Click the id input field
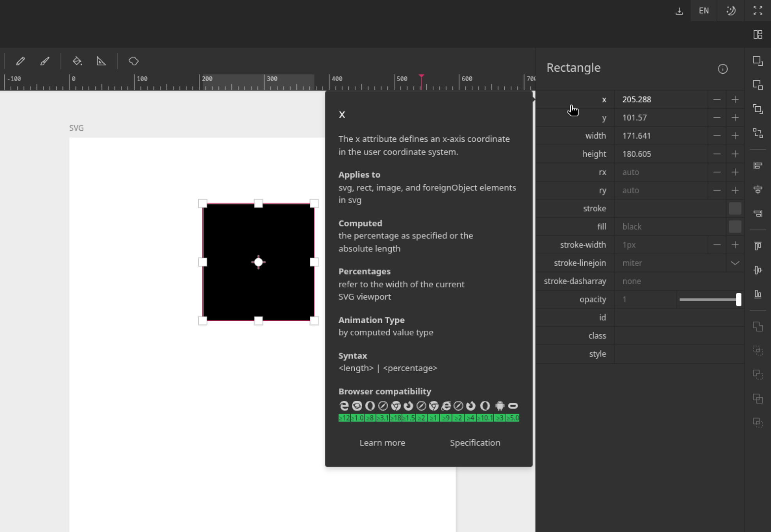 click(x=679, y=318)
